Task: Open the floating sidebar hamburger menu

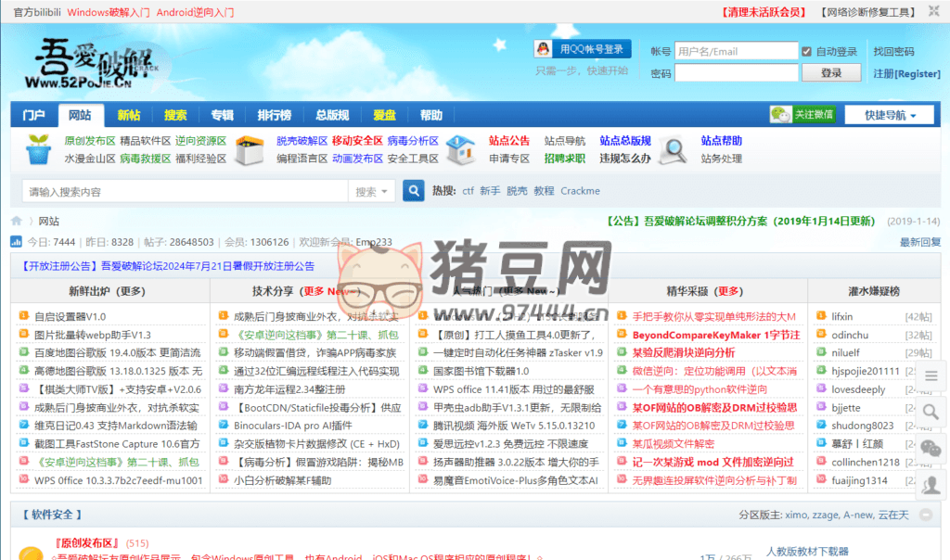Action: [932, 375]
